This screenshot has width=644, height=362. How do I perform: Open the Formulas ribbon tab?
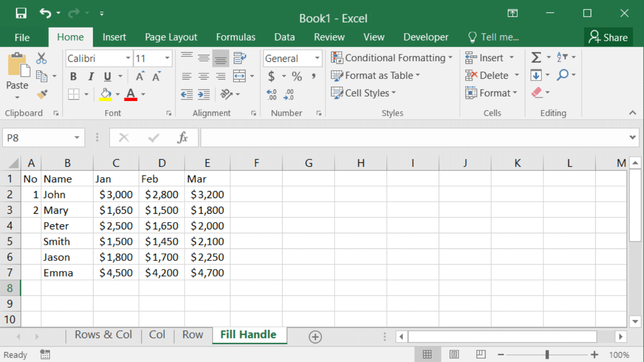(235, 37)
